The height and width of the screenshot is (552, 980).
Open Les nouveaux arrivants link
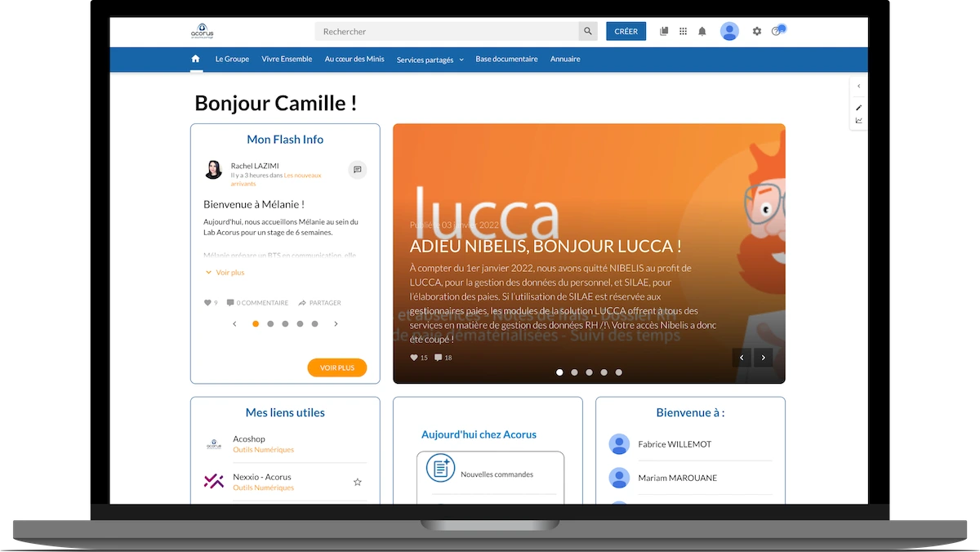tap(276, 180)
